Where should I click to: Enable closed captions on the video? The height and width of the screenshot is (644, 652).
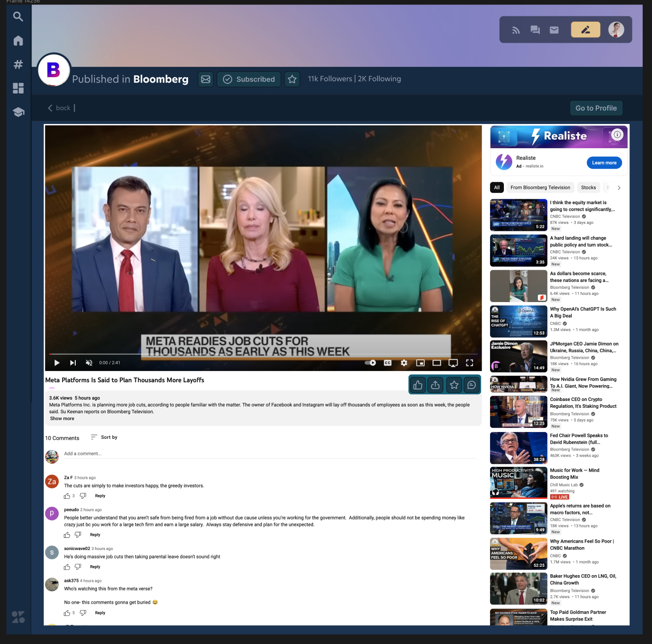click(387, 363)
